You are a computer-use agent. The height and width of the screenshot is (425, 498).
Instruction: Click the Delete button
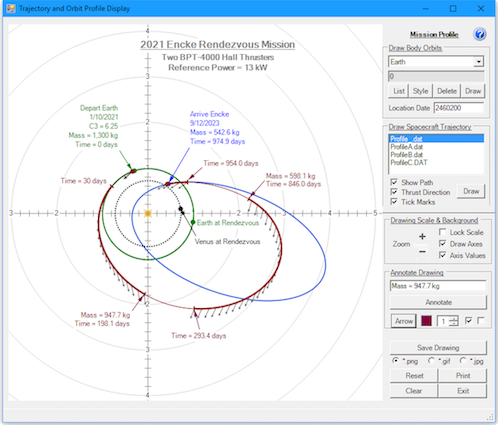[x=447, y=91]
